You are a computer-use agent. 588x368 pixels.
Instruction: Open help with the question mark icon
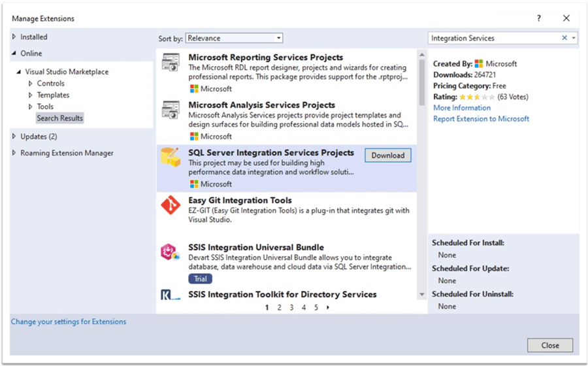tap(539, 18)
